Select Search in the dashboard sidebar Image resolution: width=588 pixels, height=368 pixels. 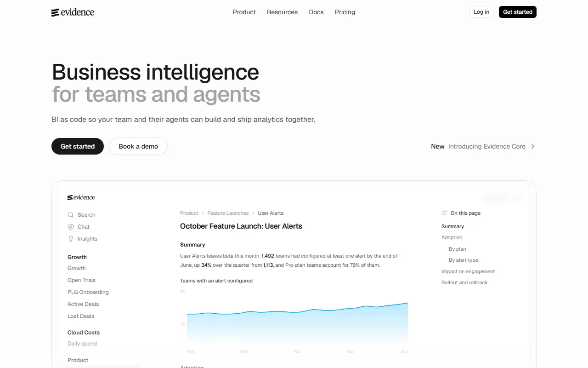pos(86,215)
